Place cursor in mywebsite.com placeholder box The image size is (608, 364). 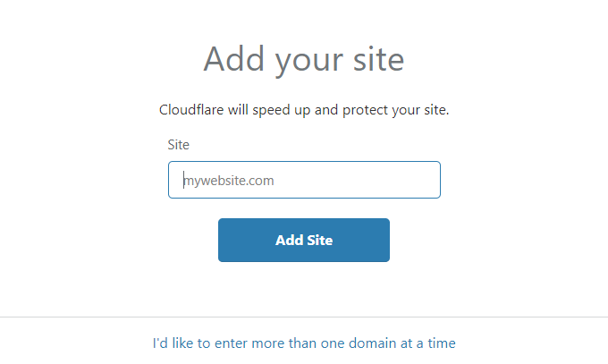pos(304,180)
